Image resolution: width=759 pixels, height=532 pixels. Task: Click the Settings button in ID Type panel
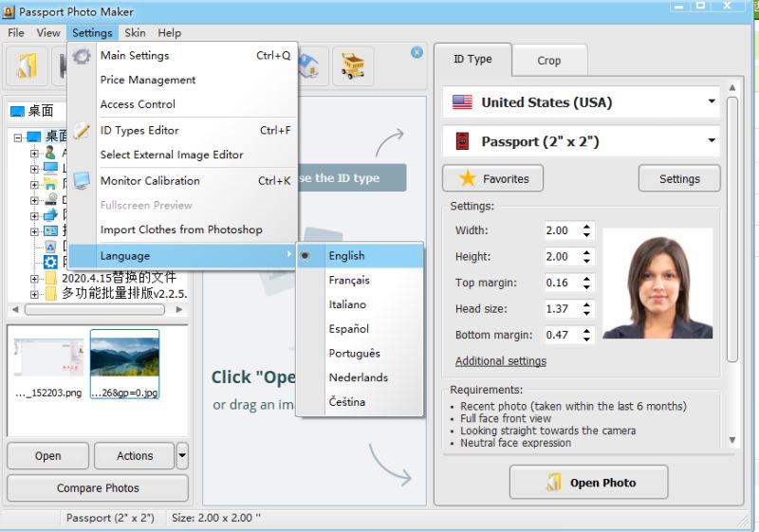tap(679, 179)
